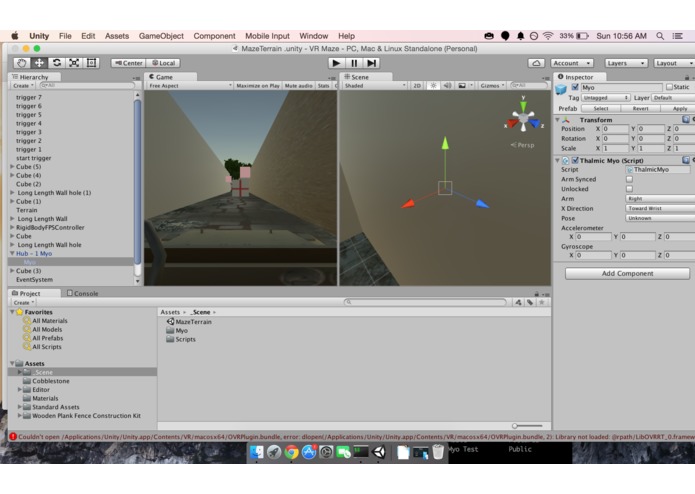Screen dimensions: 695x494
Task: Open the GameObject menu
Action: [161, 36]
